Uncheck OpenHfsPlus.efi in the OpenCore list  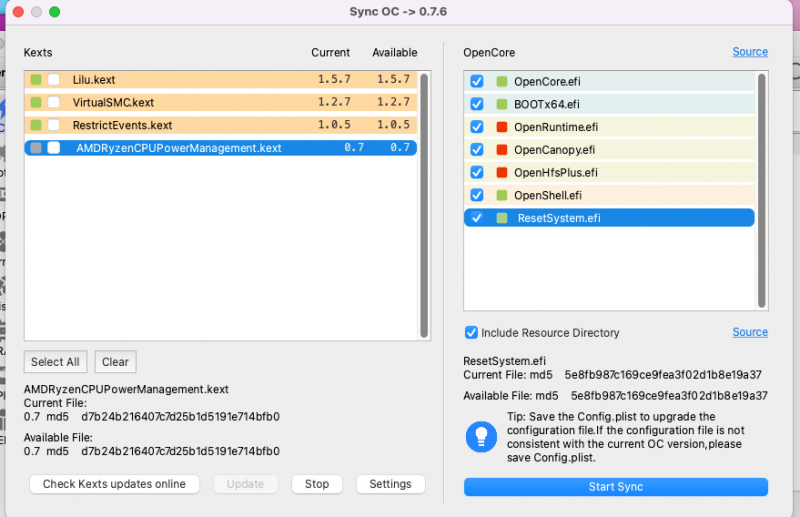(x=477, y=173)
